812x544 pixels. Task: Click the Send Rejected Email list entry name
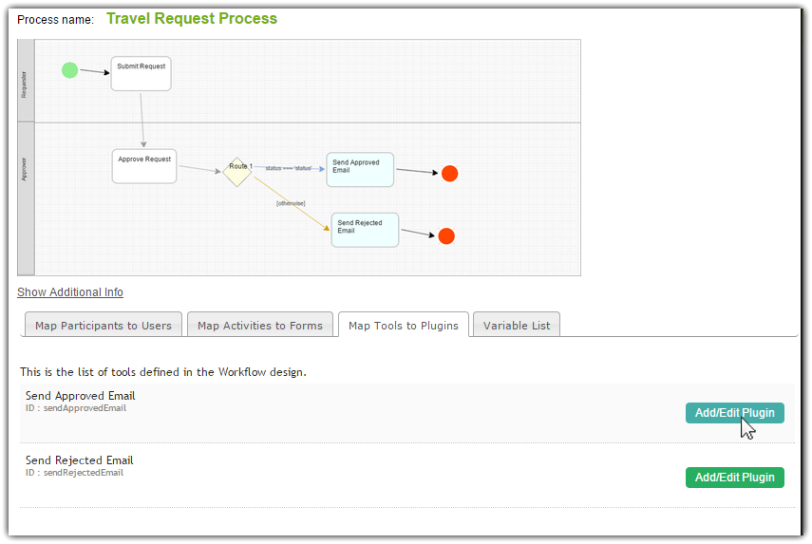pyautogui.click(x=79, y=460)
